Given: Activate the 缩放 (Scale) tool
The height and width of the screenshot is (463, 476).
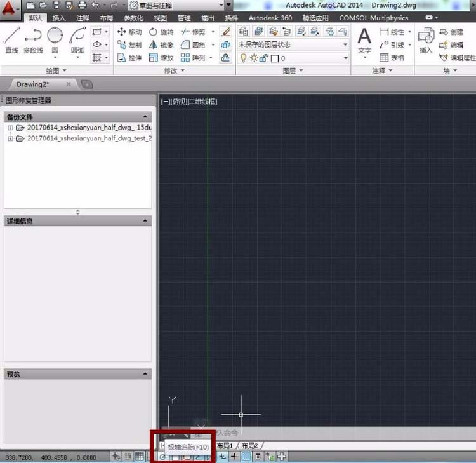Looking at the screenshot, I should point(161,58).
